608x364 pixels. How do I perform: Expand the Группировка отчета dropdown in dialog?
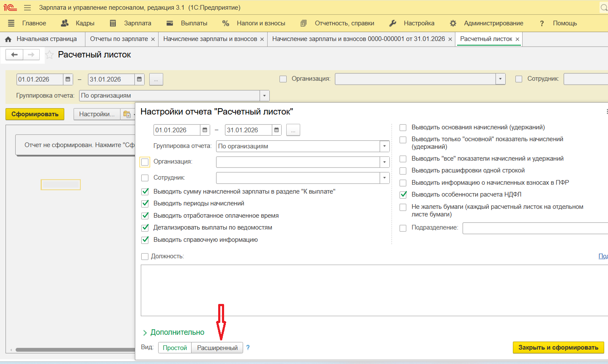pos(384,146)
